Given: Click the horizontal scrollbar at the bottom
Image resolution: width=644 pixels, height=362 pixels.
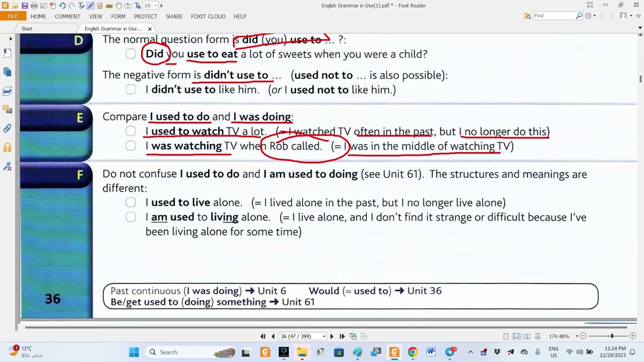Looking at the screenshot, I should (327, 327).
